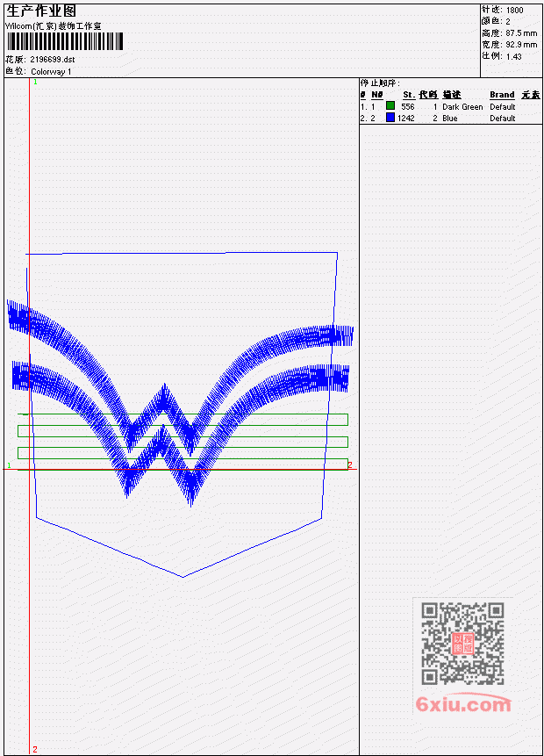
Task: Click the 'N#' column header
Action: point(376,95)
